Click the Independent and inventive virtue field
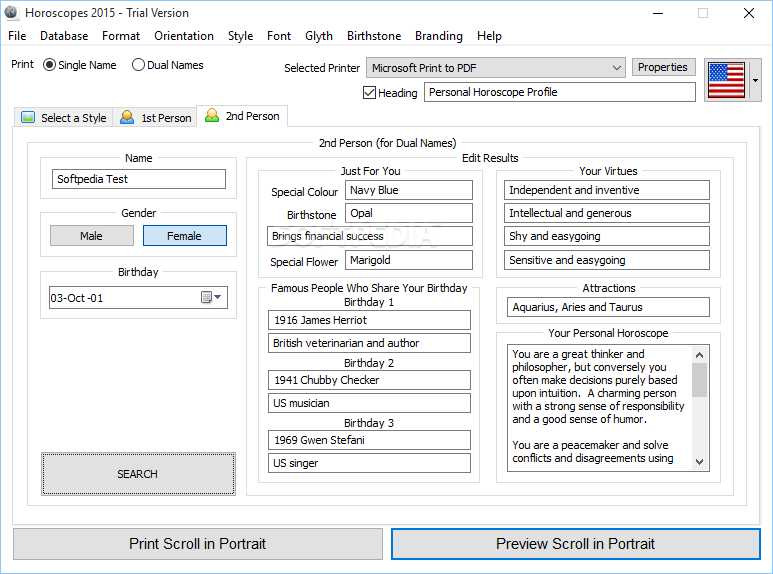 607,190
